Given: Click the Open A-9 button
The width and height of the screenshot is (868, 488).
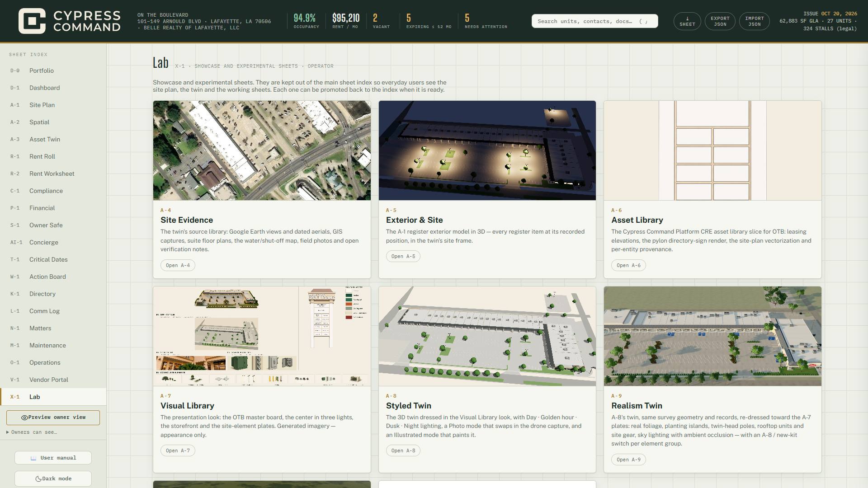Looking at the screenshot, I should click(x=628, y=460).
